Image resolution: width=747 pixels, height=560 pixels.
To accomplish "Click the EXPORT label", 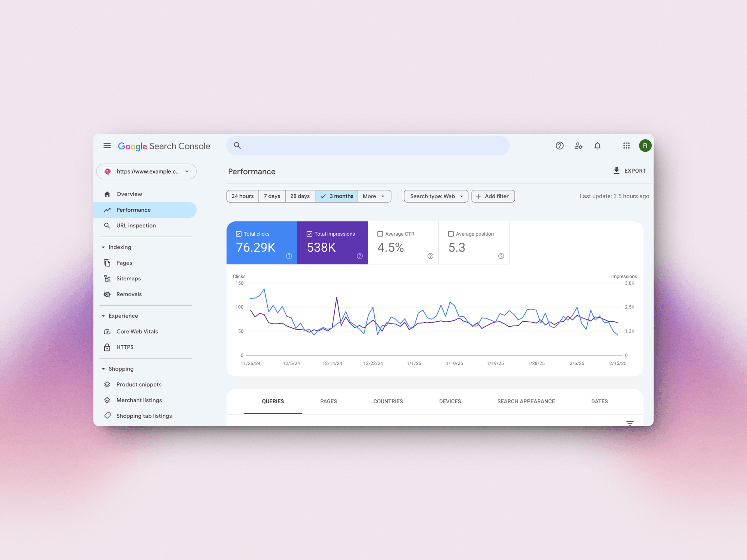I will 635,171.
